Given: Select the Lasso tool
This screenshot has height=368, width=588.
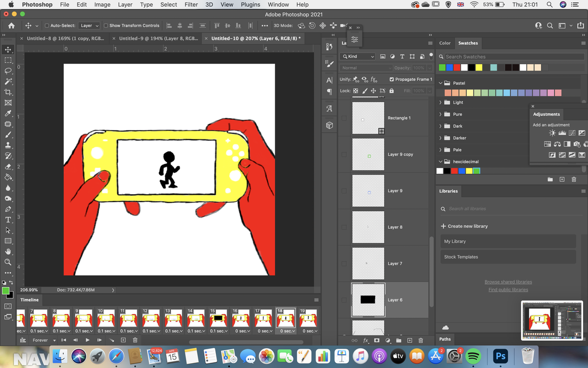Looking at the screenshot, I should tap(8, 71).
